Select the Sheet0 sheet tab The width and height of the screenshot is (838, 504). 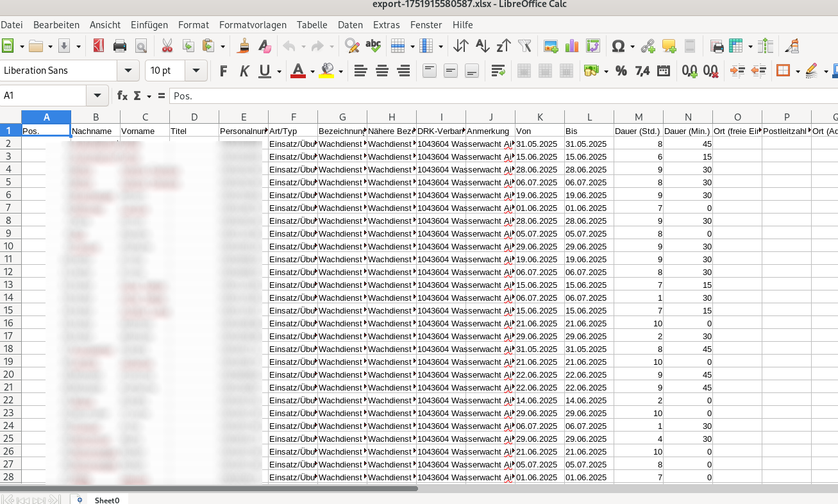pos(108,500)
